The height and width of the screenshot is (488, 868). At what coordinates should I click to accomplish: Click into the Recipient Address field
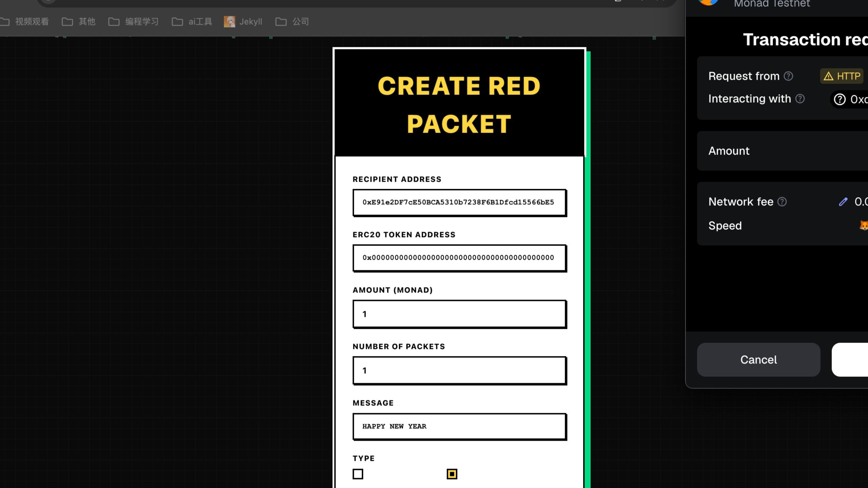tap(459, 203)
